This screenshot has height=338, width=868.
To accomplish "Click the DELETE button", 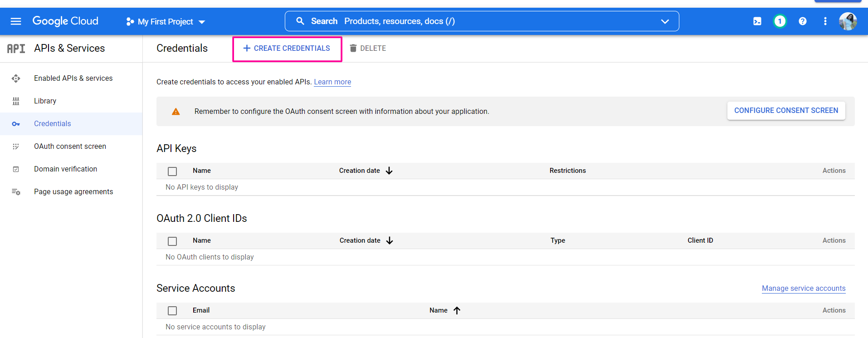I will (x=368, y=48).
